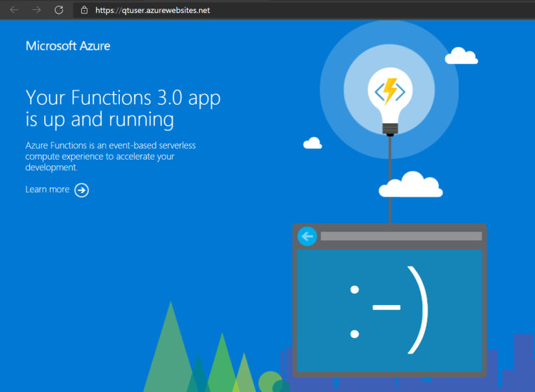Click the browser forward arrow
Image resolution: width=535 pixels, height=392 pixels.
[36, 10]
